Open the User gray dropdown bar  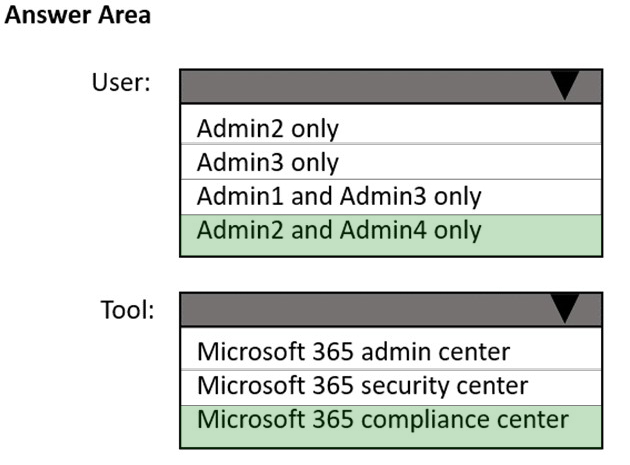point(391,86)
